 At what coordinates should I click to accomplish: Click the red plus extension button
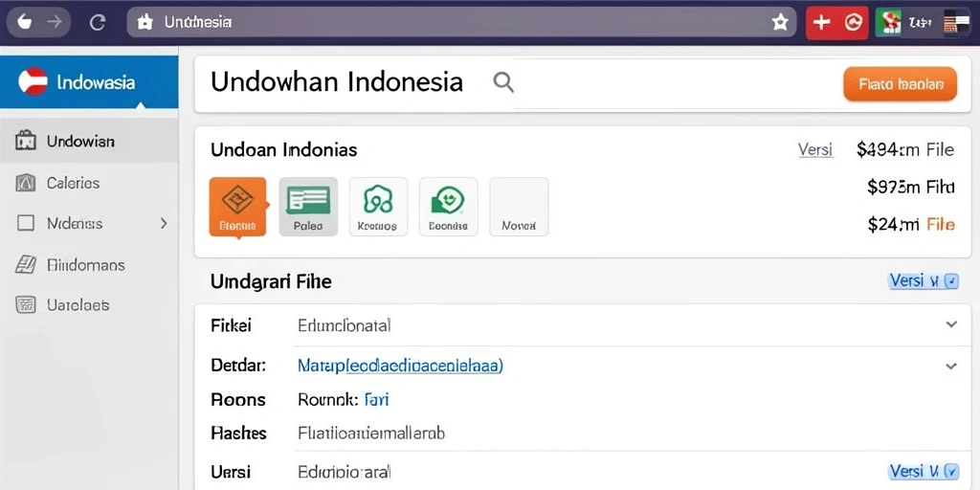(x=821, y=23)
